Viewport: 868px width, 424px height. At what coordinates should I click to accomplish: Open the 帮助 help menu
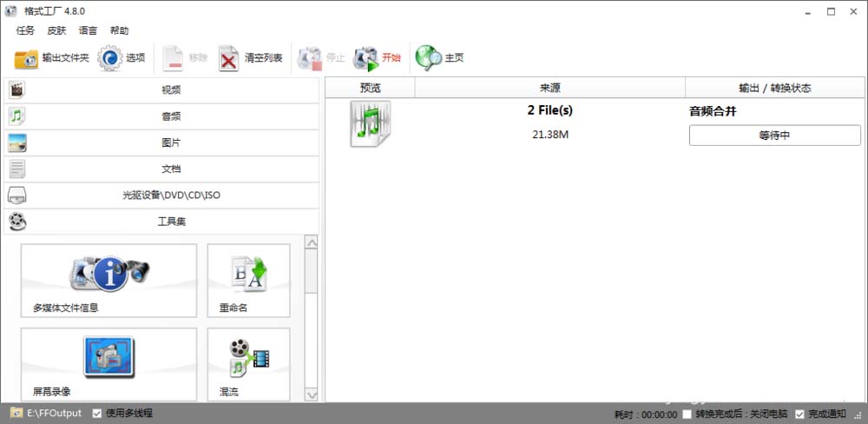120,30
